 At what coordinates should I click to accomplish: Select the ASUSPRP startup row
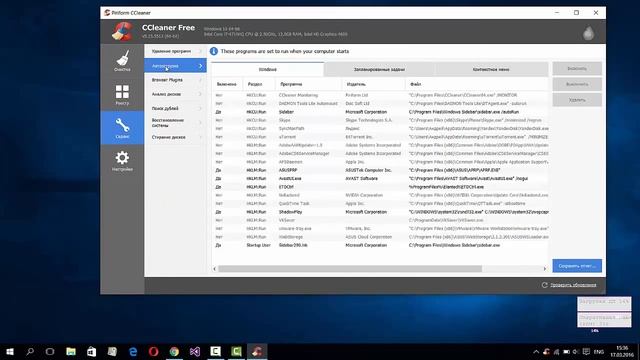coord(380,170)
